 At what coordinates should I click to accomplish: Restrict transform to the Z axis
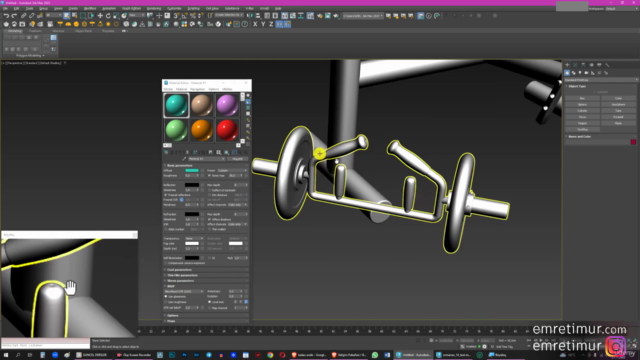click(271, 24)
